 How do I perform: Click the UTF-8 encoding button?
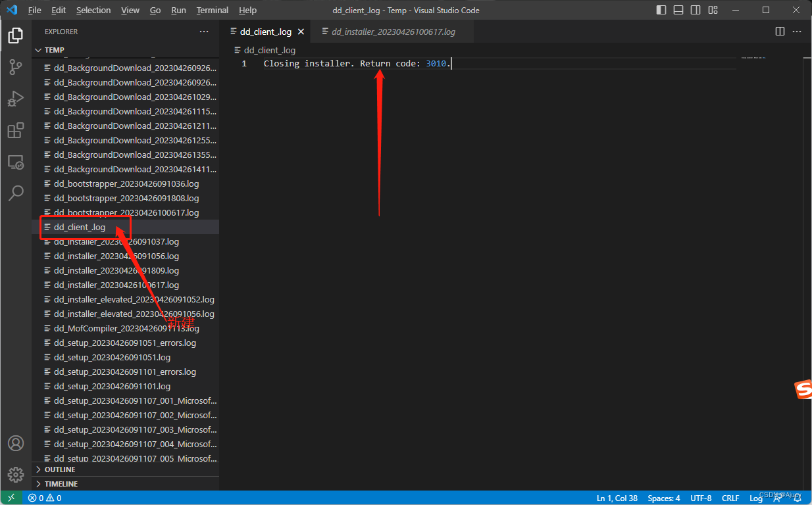(701, 498)
